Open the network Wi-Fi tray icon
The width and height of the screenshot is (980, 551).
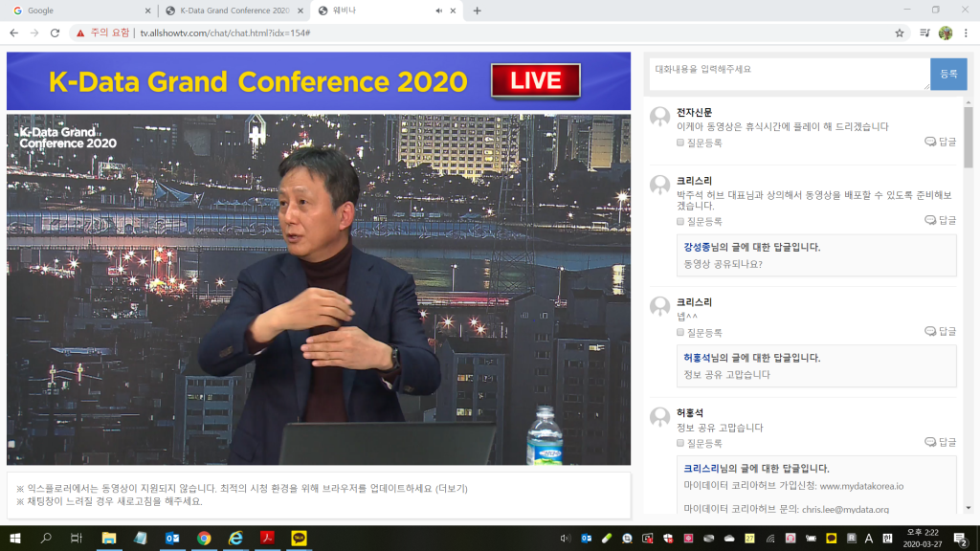(x=770, y=538)
